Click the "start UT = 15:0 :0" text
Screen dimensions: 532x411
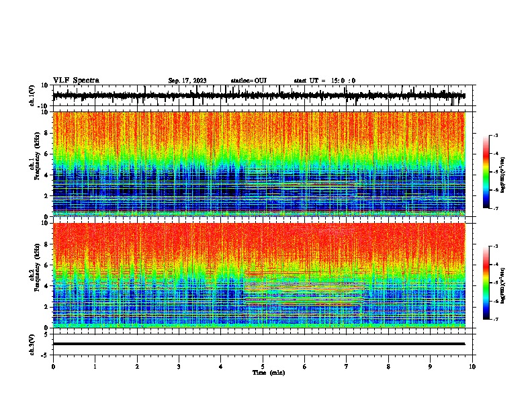coord(324,81)
